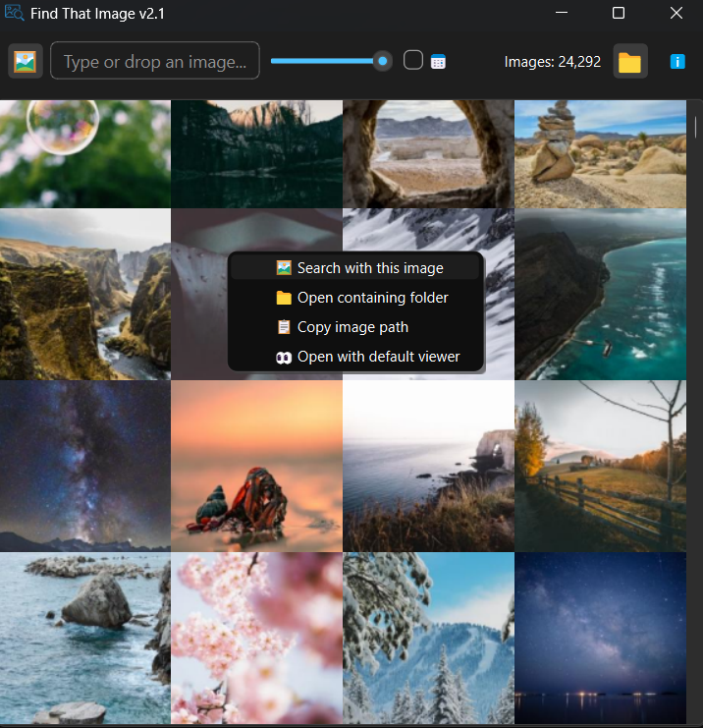This screenshot has width=703, height=728.
Task: Select the dark forest lake thumbnail
Action: coord(257,154)
